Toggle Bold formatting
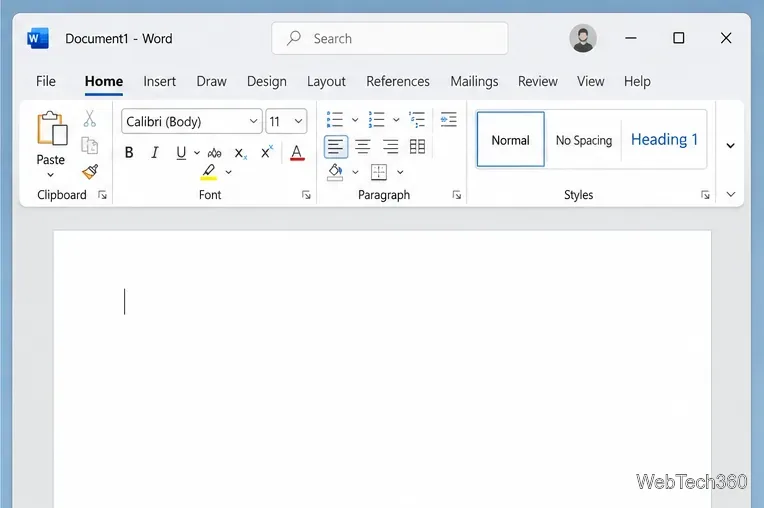Screen dimensions: 764x508 pyautogui.click(x=129, y=153)
